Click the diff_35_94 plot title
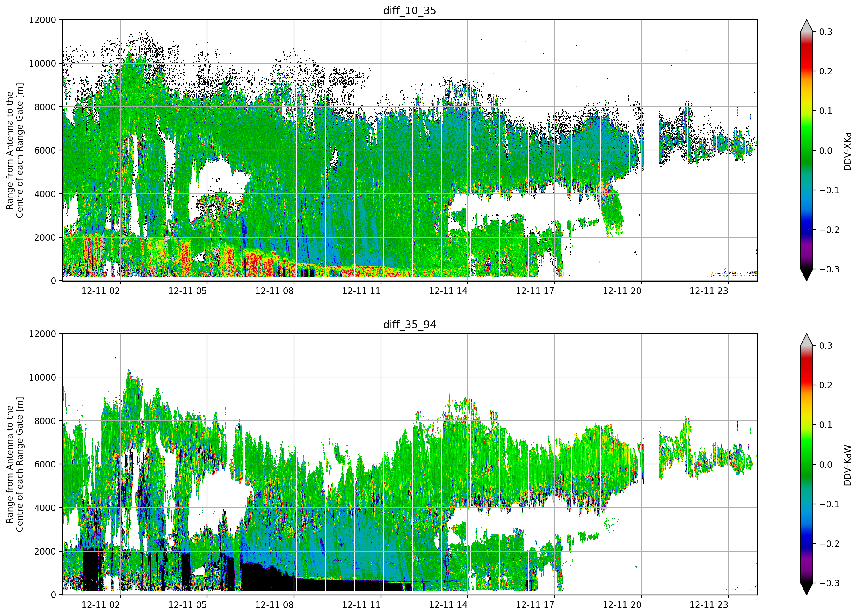Image resolution: width=858 pixels, height=616 pixels. coord(409,324)
